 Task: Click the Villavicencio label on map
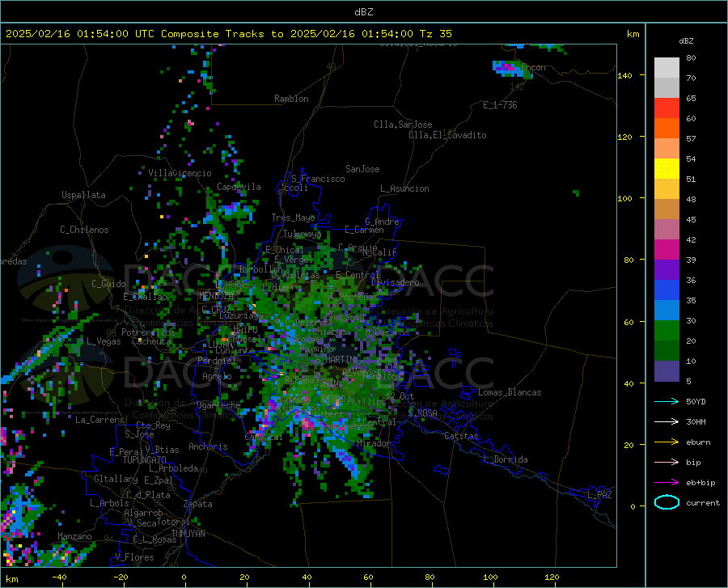(180, 173)
